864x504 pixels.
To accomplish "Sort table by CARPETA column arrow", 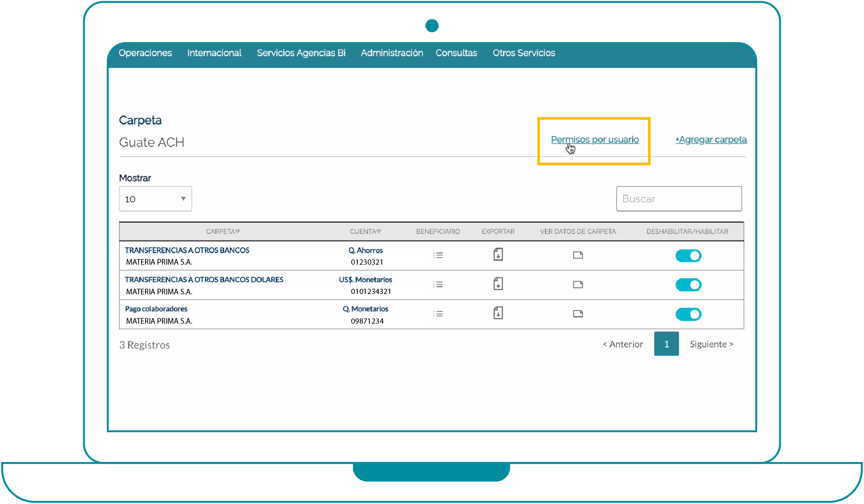I will [x=238, y=231].
